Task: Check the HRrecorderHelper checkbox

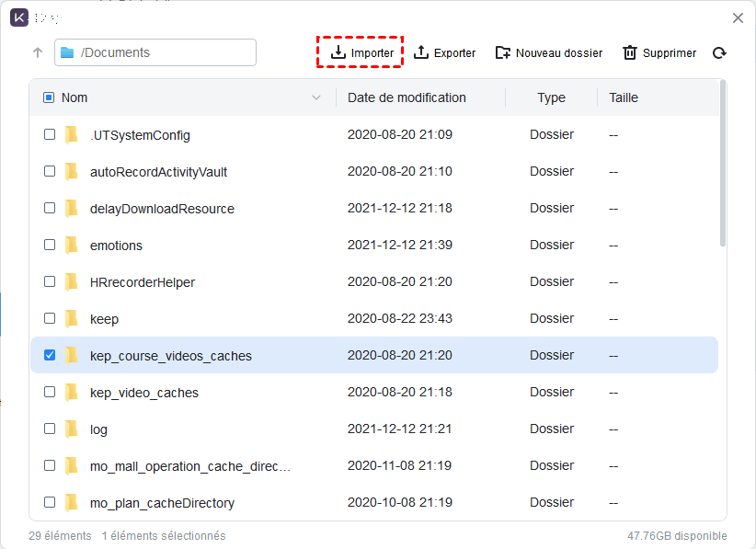Action: 50,281
